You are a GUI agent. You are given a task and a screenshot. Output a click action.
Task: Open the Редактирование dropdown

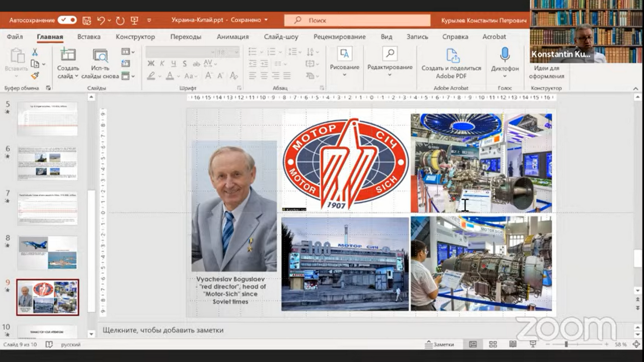pos(390,62)
